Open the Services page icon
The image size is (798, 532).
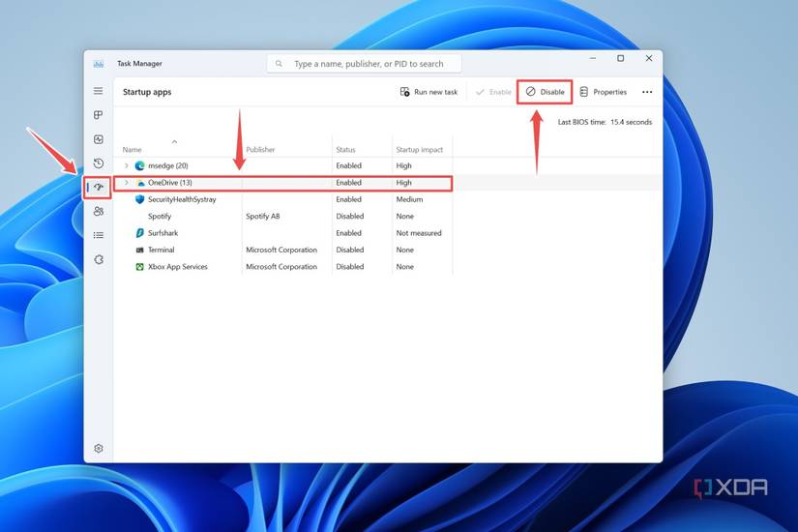tap(99, 259)
